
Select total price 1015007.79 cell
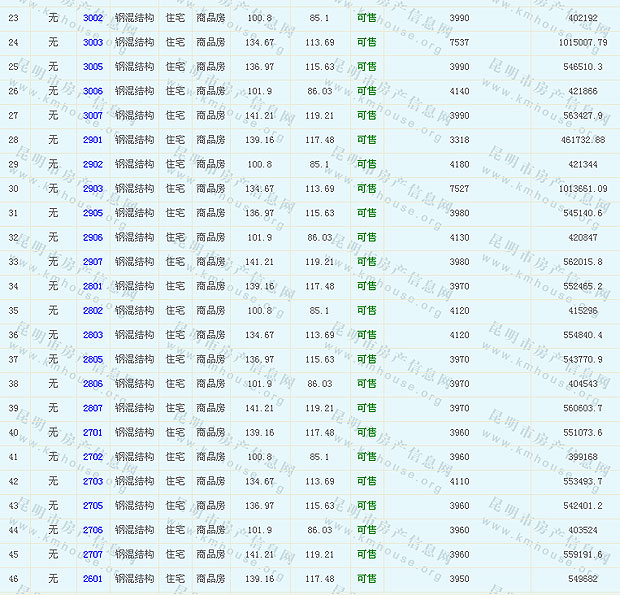click(x=576, y=42)
